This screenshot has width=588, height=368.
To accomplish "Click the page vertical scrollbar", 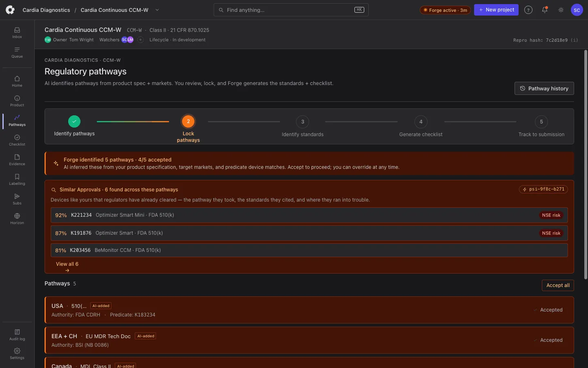I will 586,164.
